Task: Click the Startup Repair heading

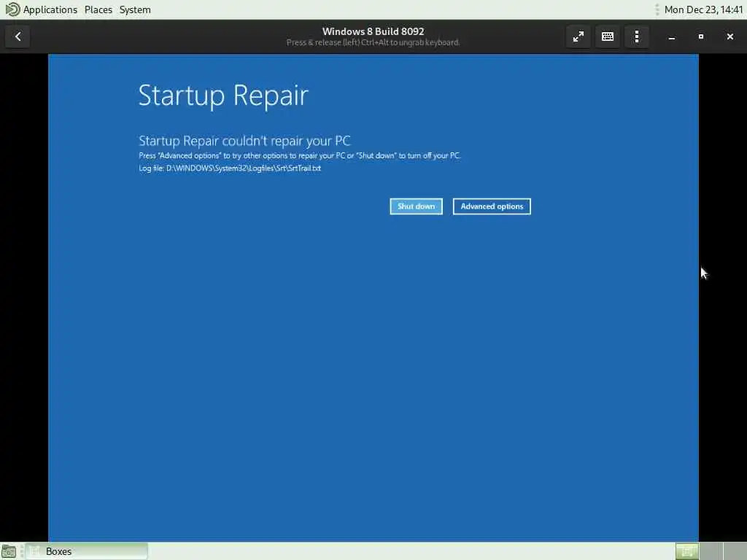Action: [223, 96]
